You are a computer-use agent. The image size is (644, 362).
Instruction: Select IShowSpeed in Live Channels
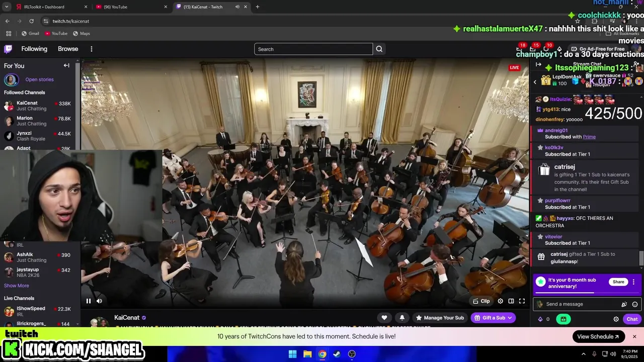click(x=38, y=311)
